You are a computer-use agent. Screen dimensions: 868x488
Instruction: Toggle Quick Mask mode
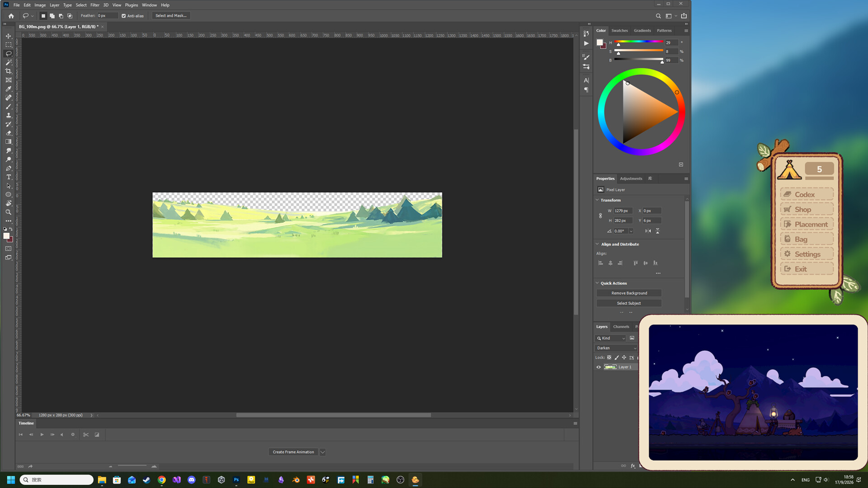click(8, 249)
